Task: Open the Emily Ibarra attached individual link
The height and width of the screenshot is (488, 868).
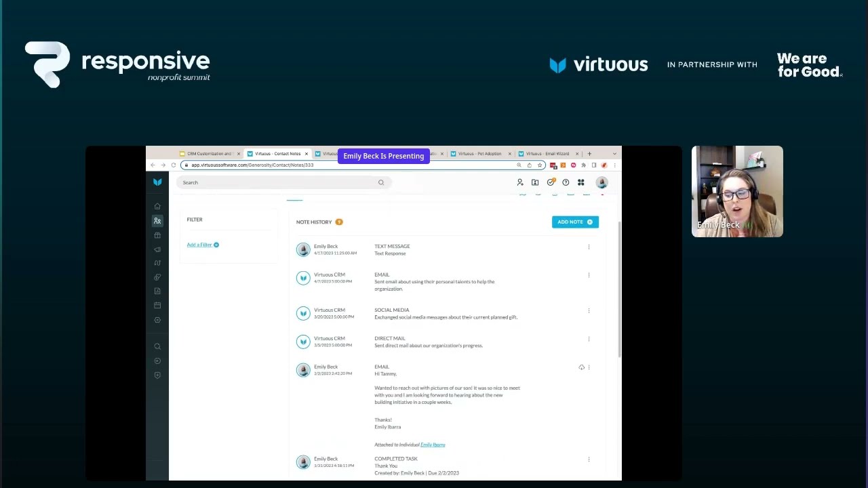Action: tap(433, 445)
